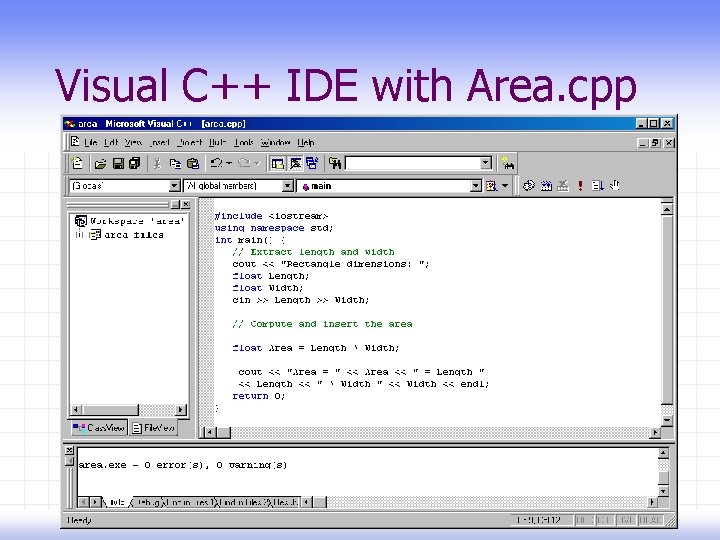Cut selection with the scissors icon

pos(157,163)
